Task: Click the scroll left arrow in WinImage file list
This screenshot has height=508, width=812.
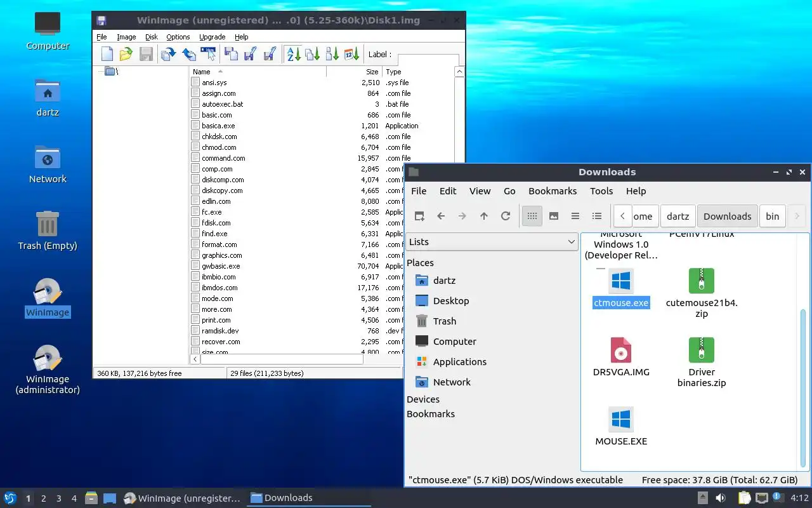Action: pos(195,359)
